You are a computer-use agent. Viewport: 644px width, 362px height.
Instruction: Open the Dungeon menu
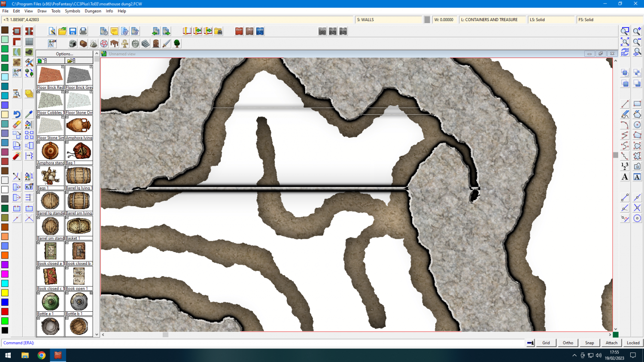(x=93, y=11)
